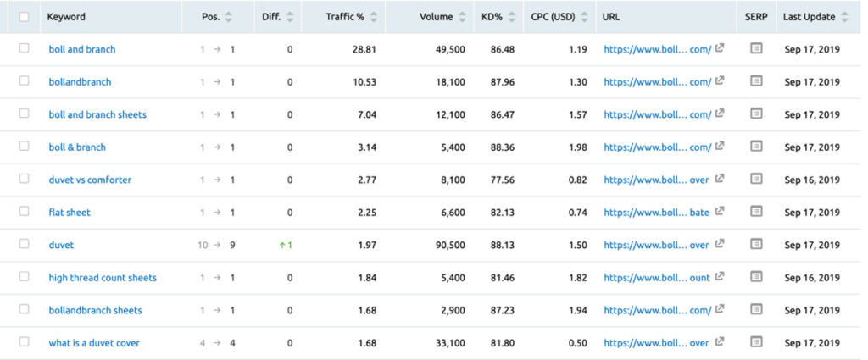Click external link icon in duvet row
The height and width of the screenshot is (360, 868).
(720, 244)
